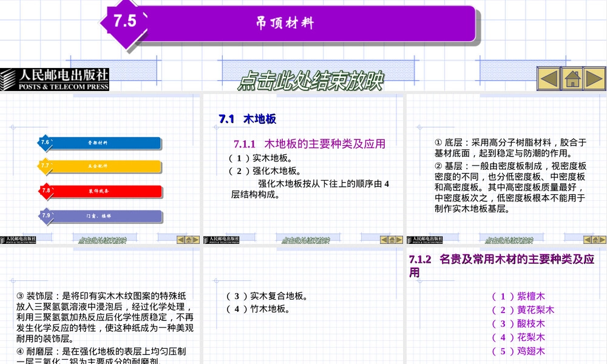Click the (2)黄花梨木 list item

coord(523,310)
